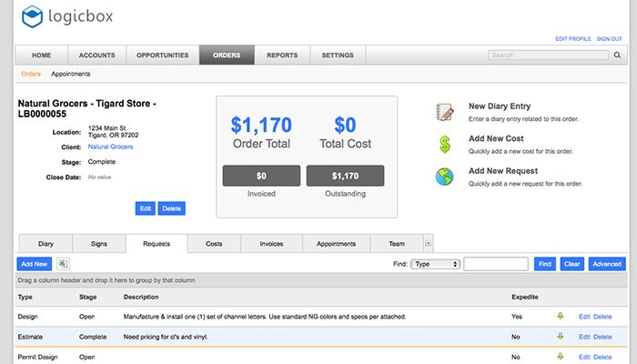Click the Add New Request globe icon
637x364 pixels.
444,177
